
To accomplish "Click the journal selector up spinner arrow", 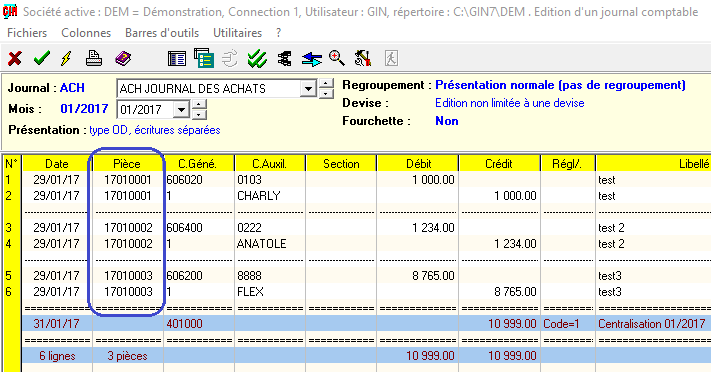I will tap(326, 83).
